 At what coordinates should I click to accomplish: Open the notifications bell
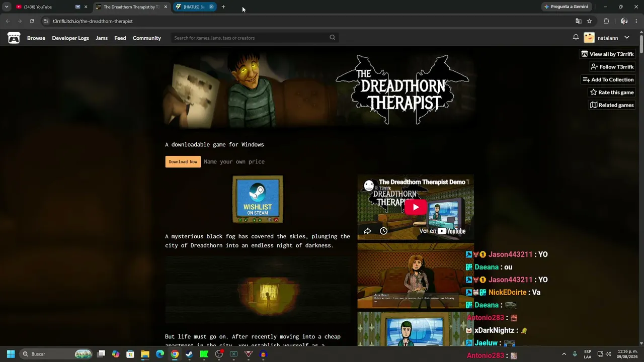[576, 38]
